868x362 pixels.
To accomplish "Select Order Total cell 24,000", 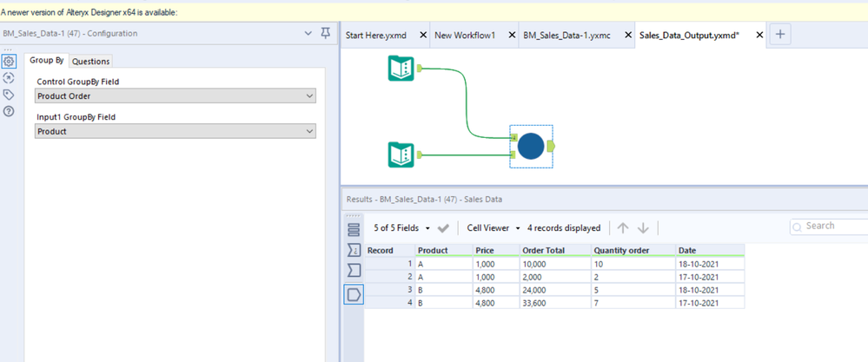I will coord(555,290).
